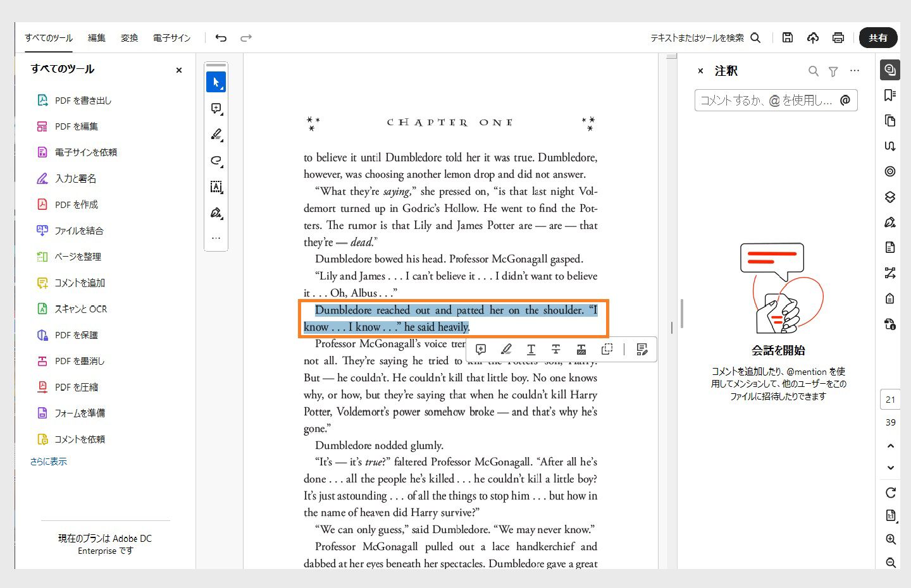The height and width of the screenshot is (588, 911).
Task: Select the freehand draw loop tool
Action: click(216, 161)
